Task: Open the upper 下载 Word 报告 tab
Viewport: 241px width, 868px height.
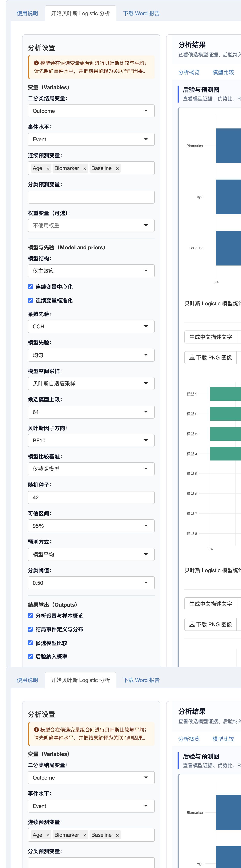Action: coord(141,14)
